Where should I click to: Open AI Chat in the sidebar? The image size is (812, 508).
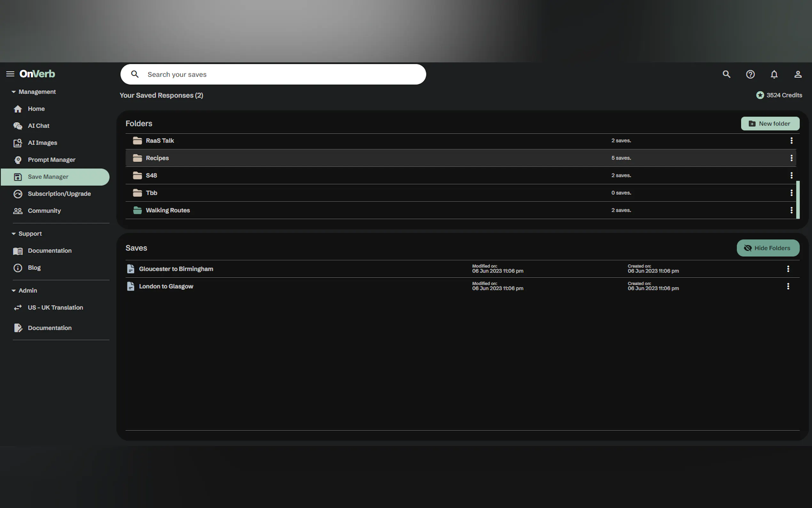pyautogui.click(x=38, y=126)
